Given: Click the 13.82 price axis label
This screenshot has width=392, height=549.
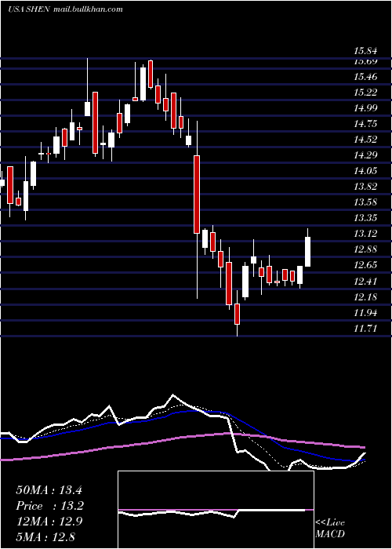Looking at the screenshot, I should click(x=365, y=187).
